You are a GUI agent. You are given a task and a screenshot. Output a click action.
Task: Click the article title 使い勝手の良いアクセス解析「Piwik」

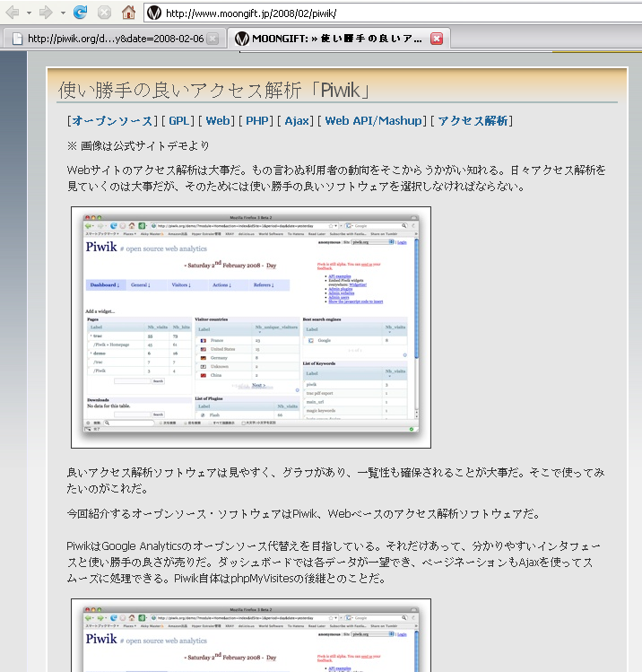pos(214,91)
